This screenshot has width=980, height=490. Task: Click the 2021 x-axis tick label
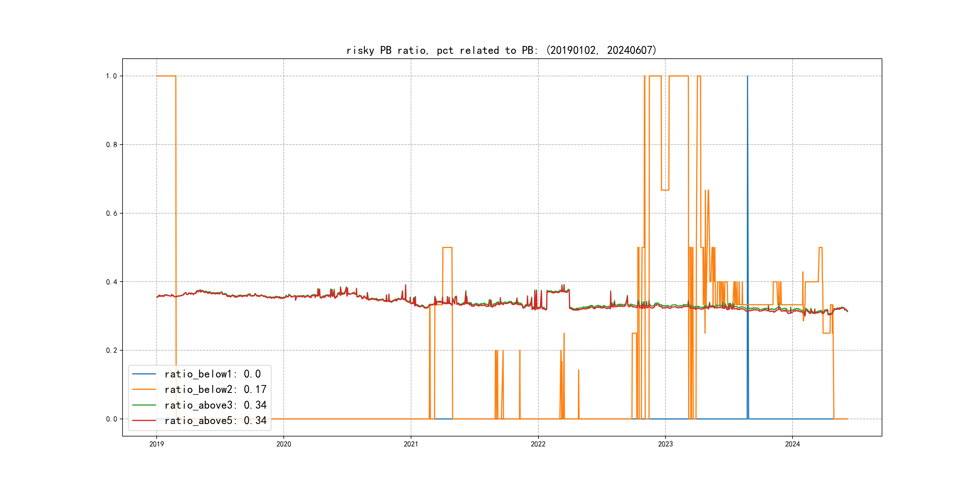coord(411,444)
